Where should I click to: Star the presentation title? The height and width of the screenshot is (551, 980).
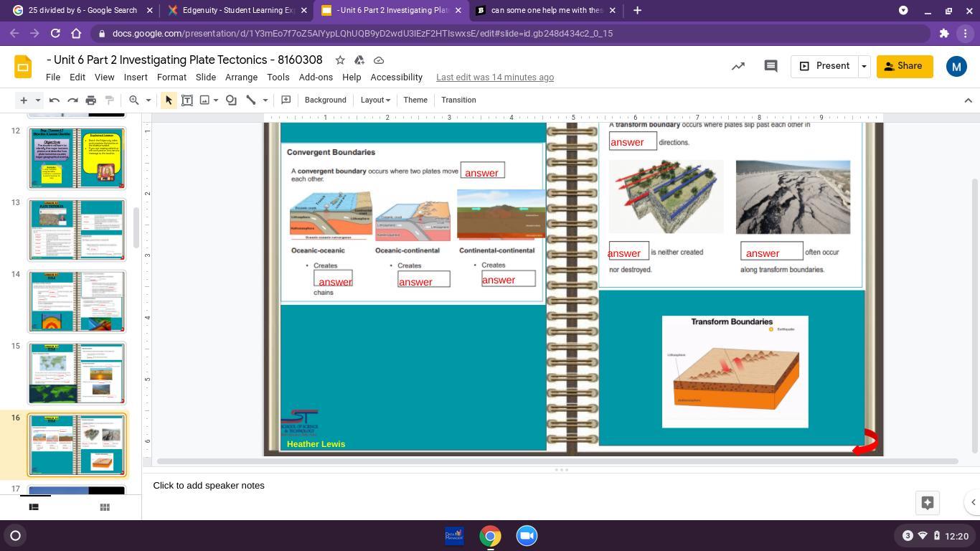pos(340,60)
